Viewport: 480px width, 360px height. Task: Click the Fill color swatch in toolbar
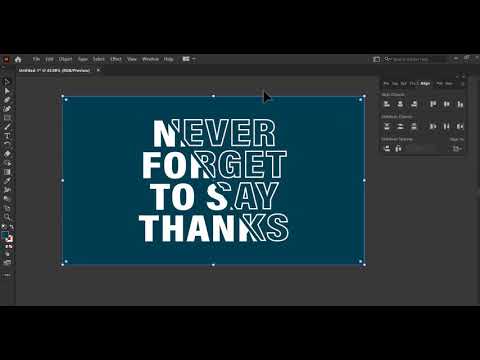pyautogui.click(x=5, y=236)
